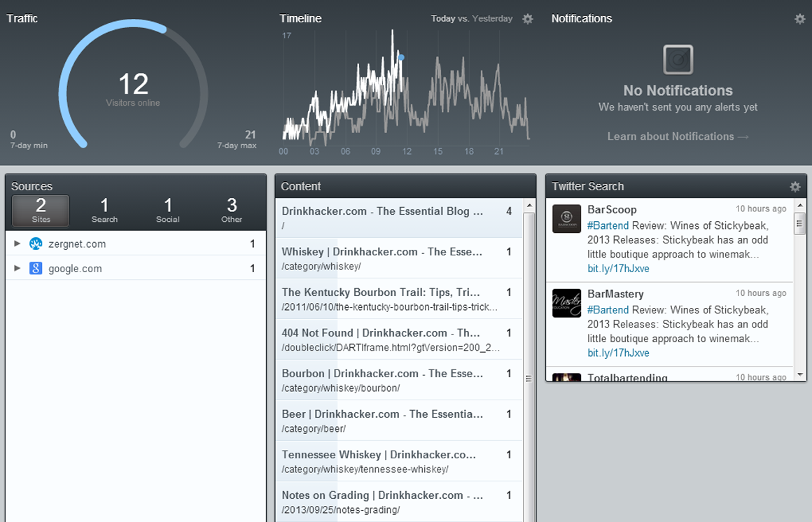The height and width of the screenshot is (522, 812).
Task: Click the google.com source name
Action: tap(75, 269)
